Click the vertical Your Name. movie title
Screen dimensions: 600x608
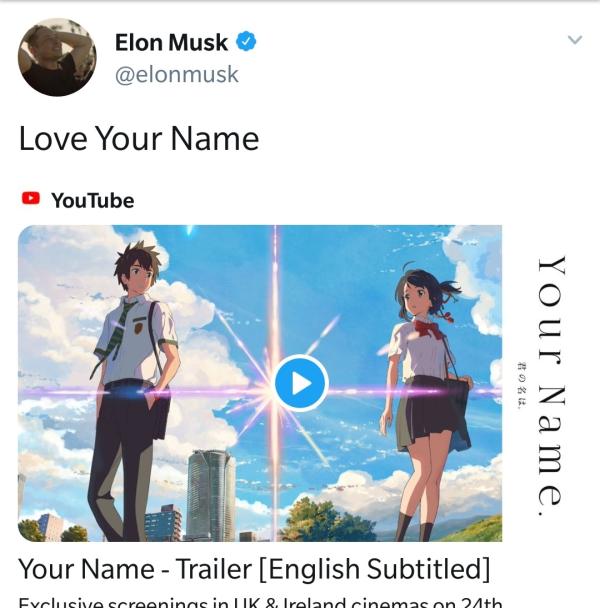(x=551, y=386)
